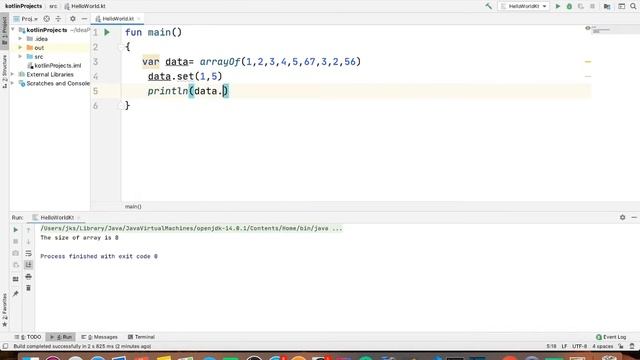The image size is (640, 360).
Task: Collapse the kotlinProjects root node
Action: point(13,30)
